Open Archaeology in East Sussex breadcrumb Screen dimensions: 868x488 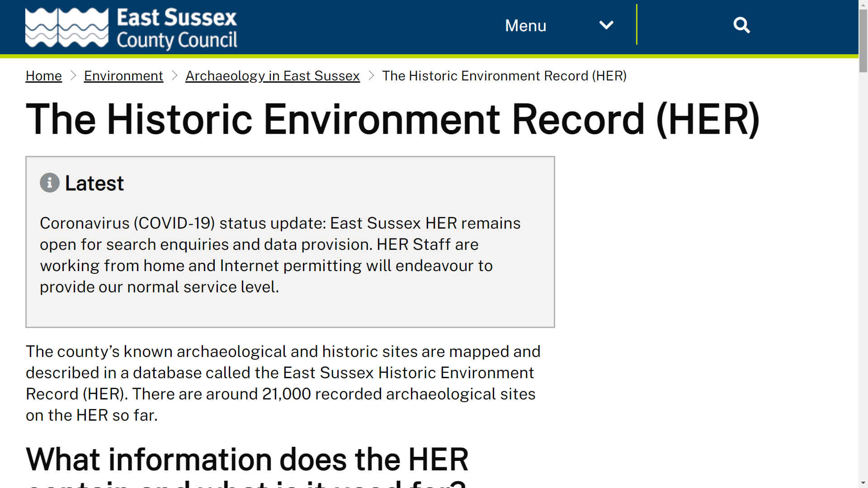pos(273,76)
